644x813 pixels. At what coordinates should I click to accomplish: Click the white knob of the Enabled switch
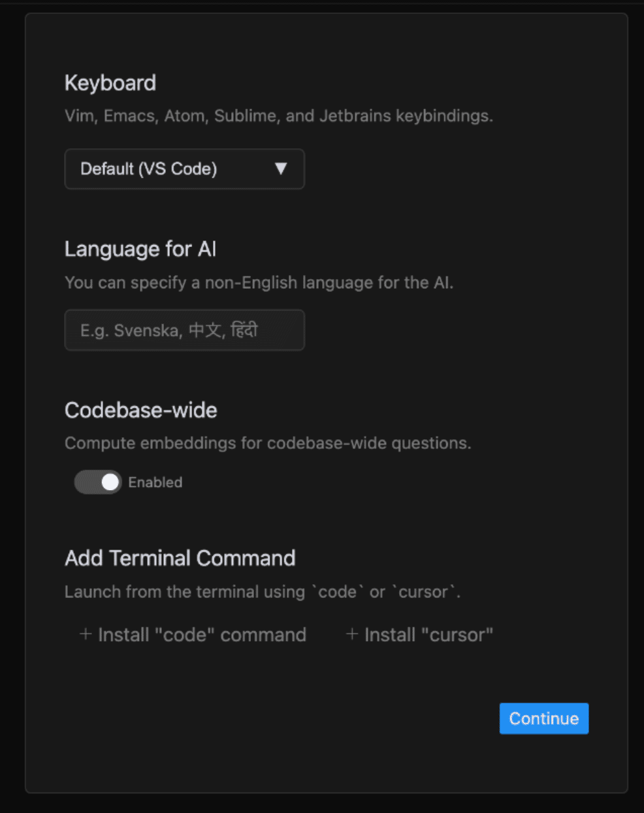pyautogui.click(x=110, y=482)
